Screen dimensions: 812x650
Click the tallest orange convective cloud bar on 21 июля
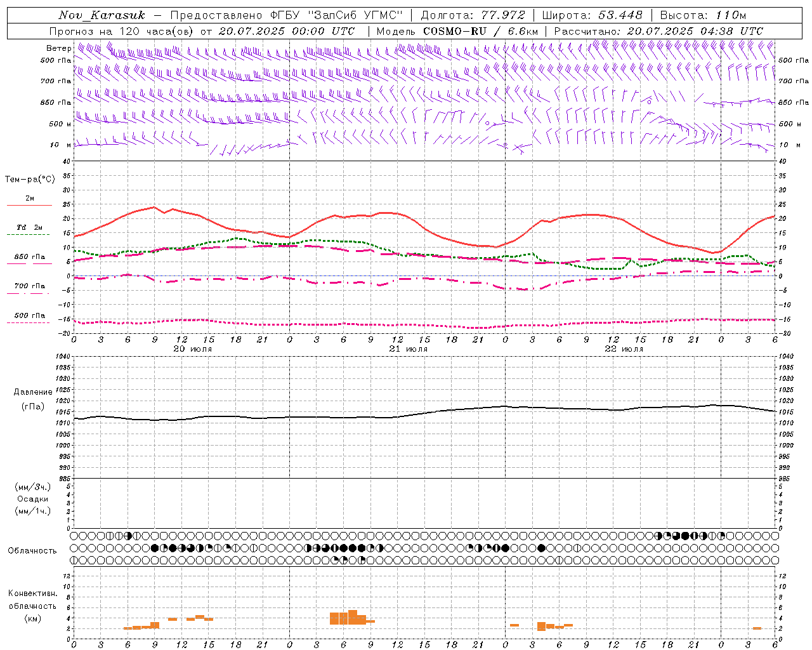(x=353, y=617)
